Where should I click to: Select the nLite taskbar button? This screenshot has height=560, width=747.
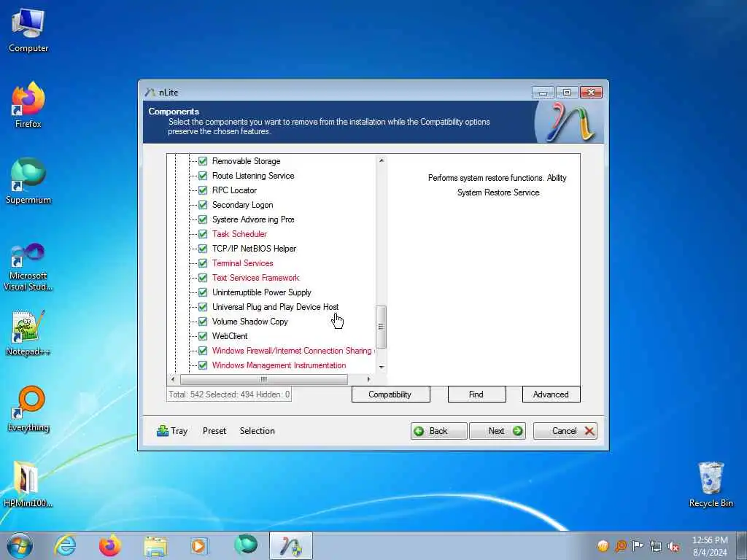tap(290, 545)
